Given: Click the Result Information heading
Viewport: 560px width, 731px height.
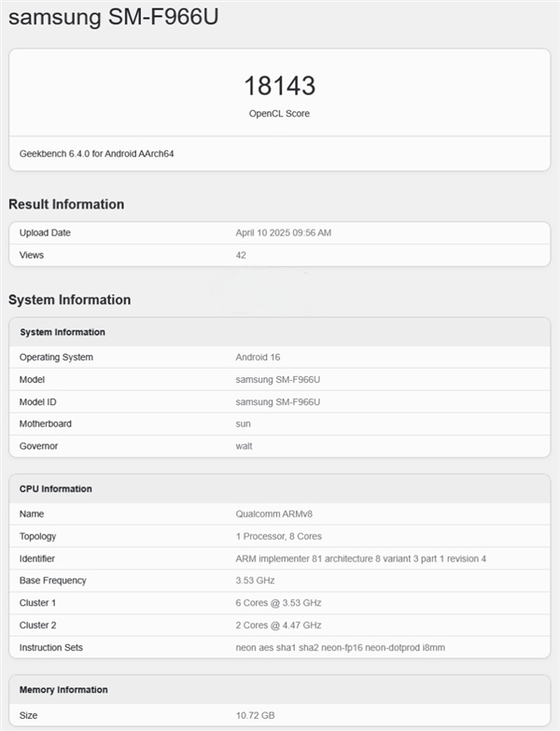Looking at the screenshot, I should click(x=66, y=204).
